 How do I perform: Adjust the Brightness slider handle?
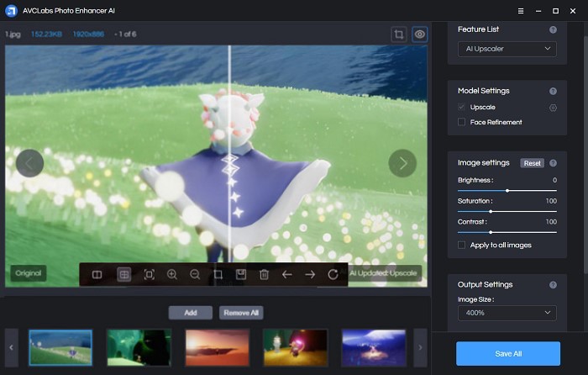pyautogui.click(x=507, y=191)
